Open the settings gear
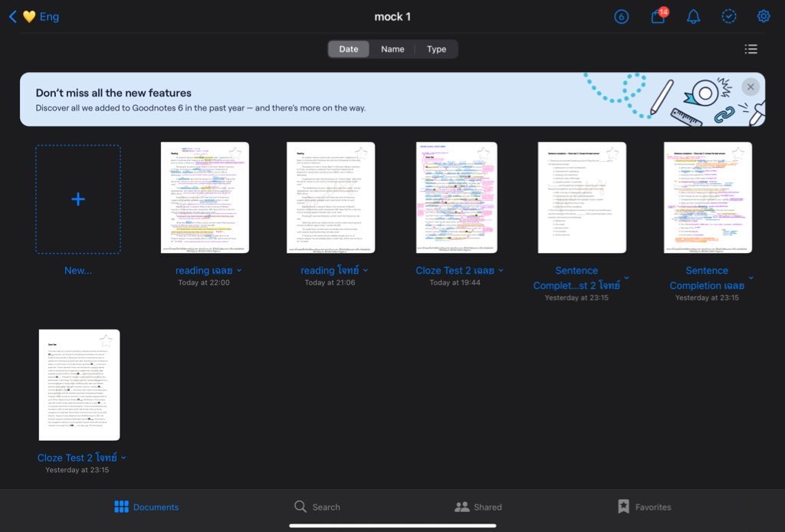 [764, 17]
